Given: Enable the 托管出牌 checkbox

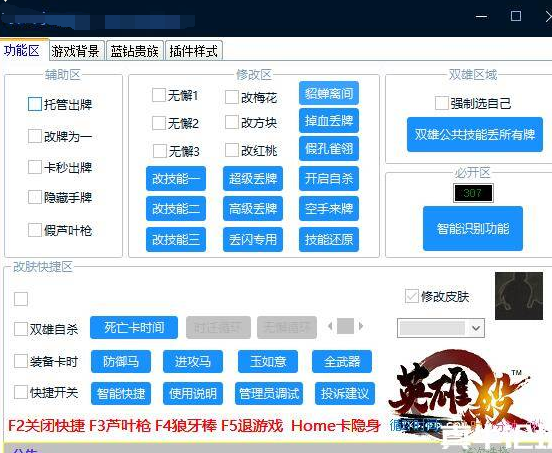Looking at the screenshot, I should pyautogui.click(x=35, y=104).
